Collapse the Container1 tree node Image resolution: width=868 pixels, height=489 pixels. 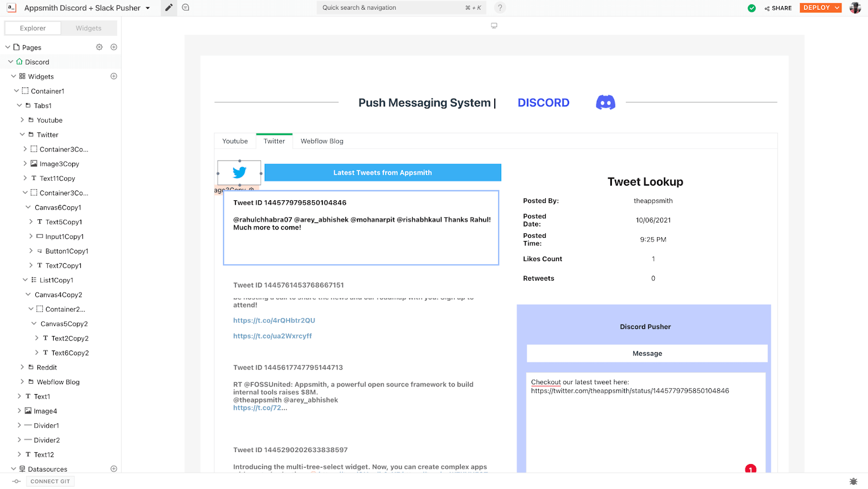point(16,91)
